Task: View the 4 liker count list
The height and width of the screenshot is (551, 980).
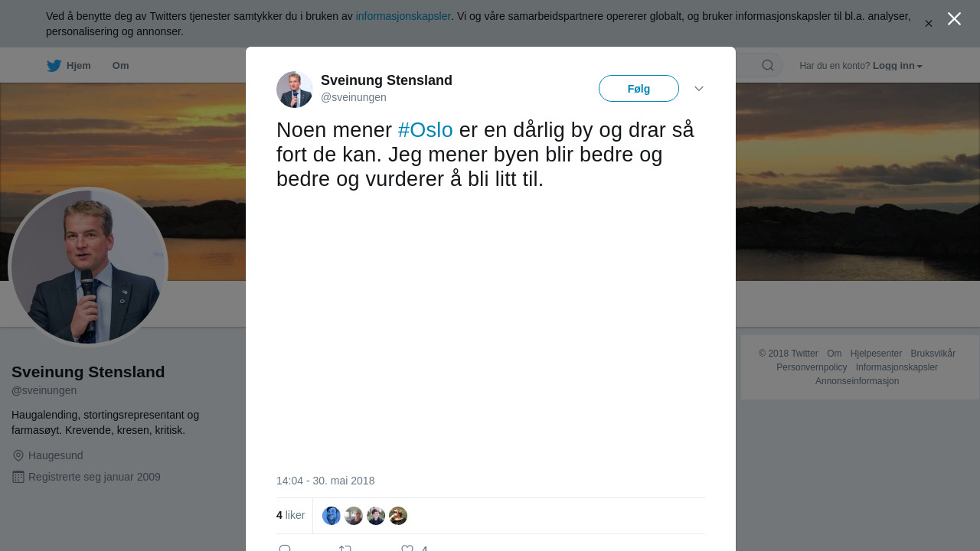Action: (x=291, y=516)
